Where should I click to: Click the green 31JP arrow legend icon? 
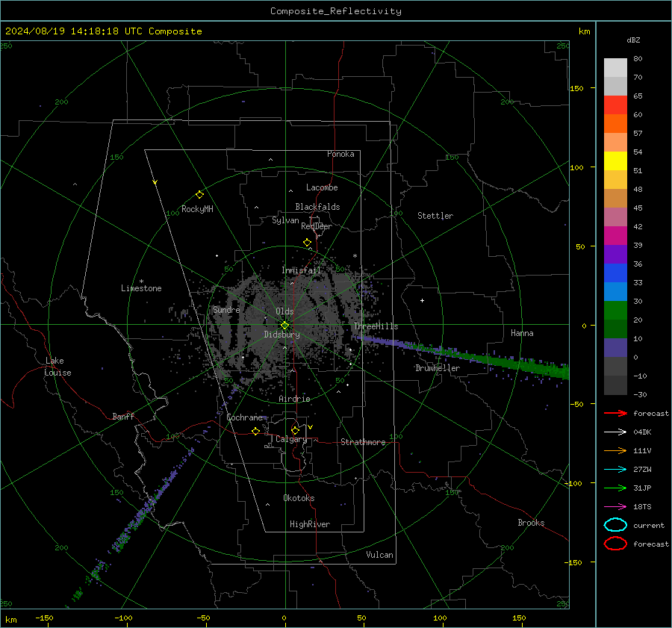coord(615,488)
